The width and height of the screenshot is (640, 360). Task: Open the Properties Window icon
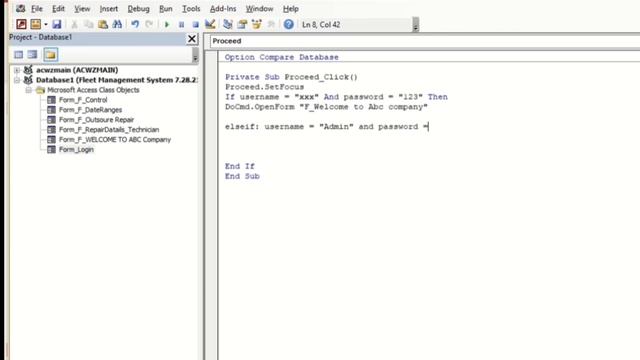tap(242, 24)
